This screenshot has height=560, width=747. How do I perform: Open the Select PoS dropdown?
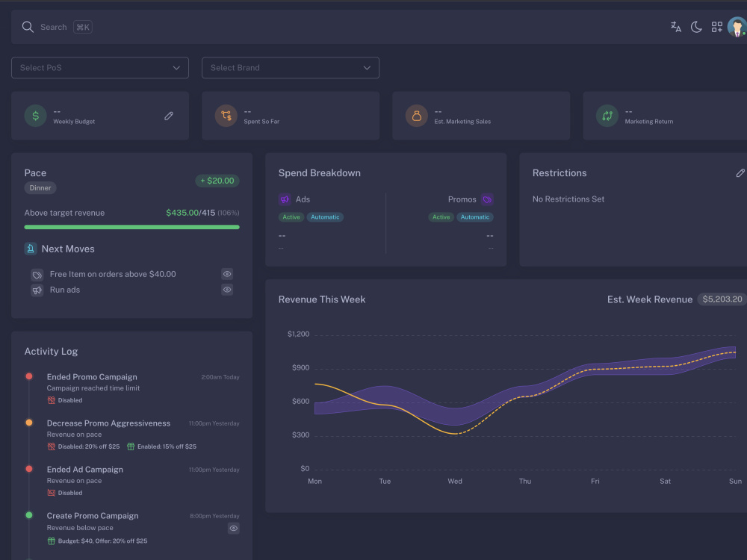100,68
